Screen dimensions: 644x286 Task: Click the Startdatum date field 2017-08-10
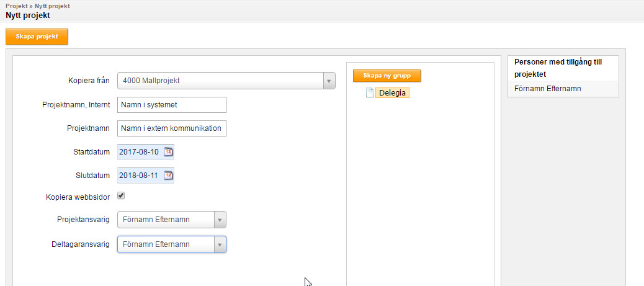pos(140,151)
